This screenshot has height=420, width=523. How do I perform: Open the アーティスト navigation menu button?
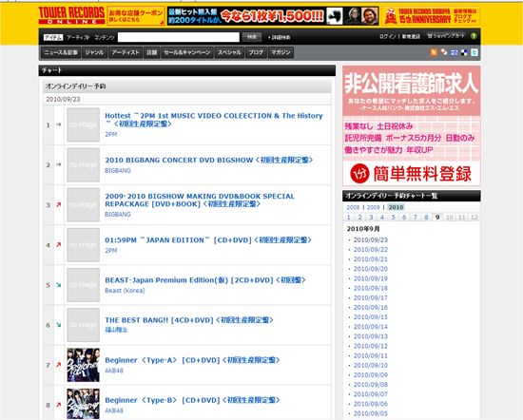(x=126, y=52)
